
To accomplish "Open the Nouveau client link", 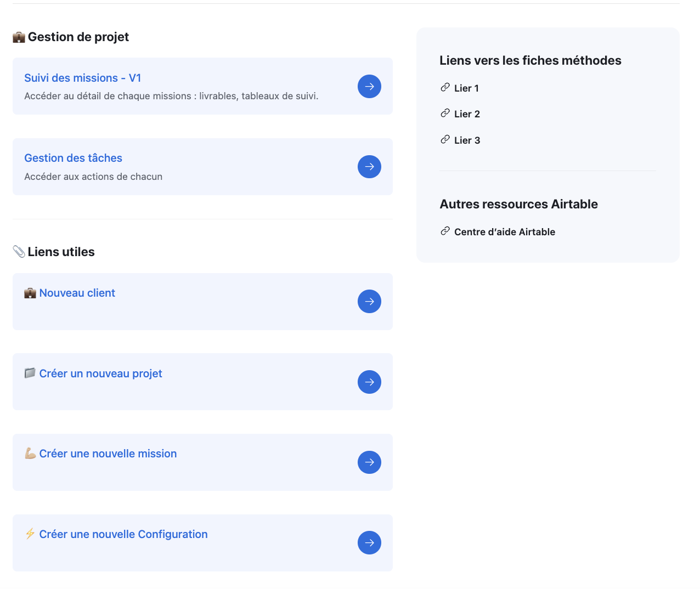I will pos(77,292).
